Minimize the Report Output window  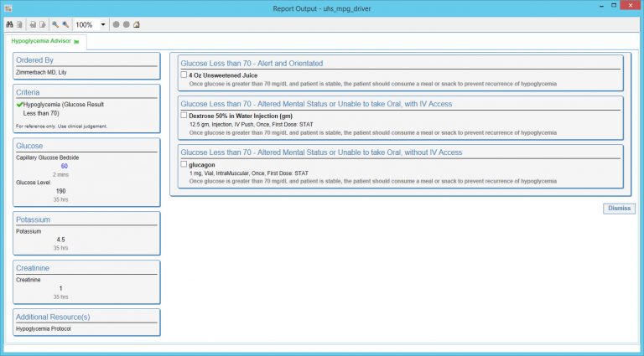pos(602,6)
